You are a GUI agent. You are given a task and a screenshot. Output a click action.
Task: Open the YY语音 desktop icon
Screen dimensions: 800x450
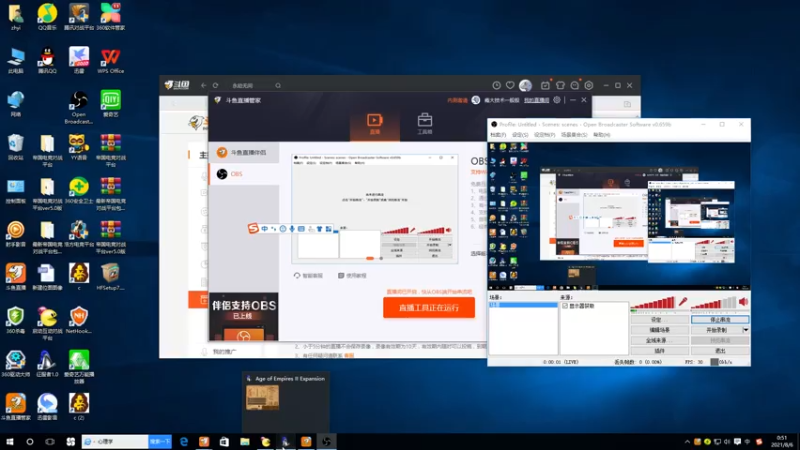tap(79, 147)
